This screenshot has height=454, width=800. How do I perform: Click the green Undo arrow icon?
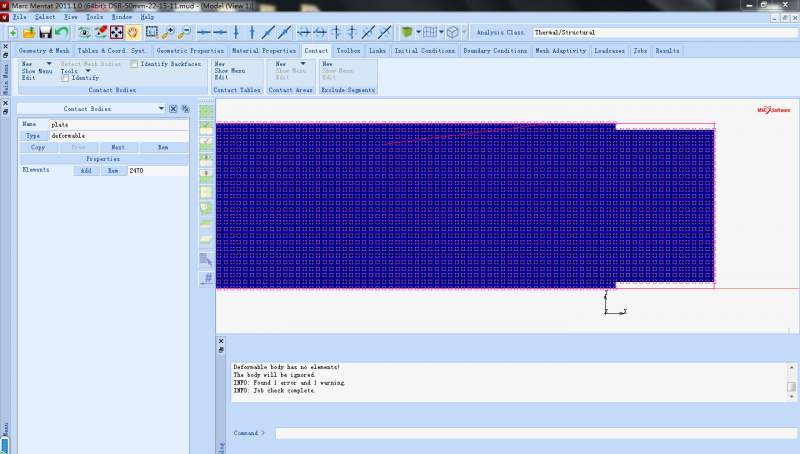[x=62, y=32]
